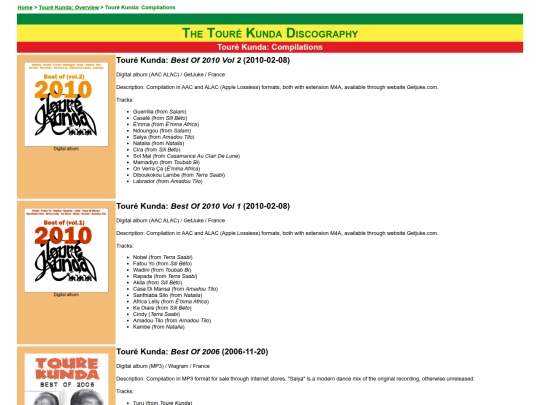Click the Vol 2 format line mentioning GetJuke
The image size is (540, 405).
coord(170,75)
